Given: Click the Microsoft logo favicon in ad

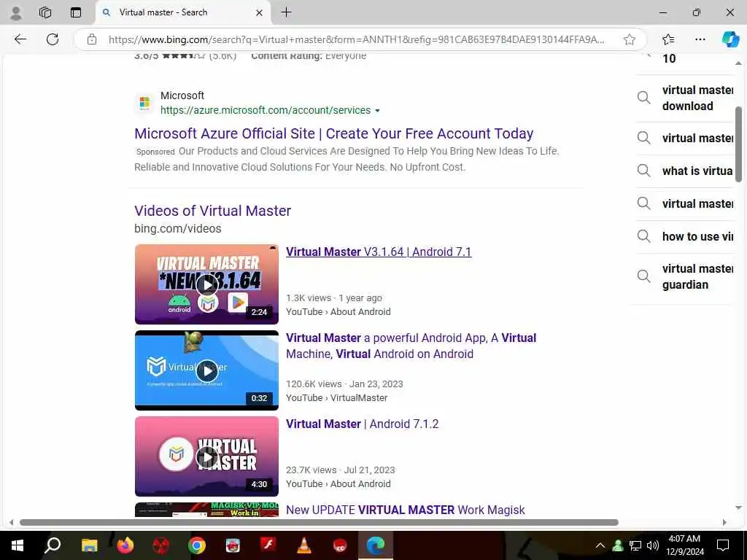Looking at the screenshot, I should pyautogui.click(x=144, y=103).
